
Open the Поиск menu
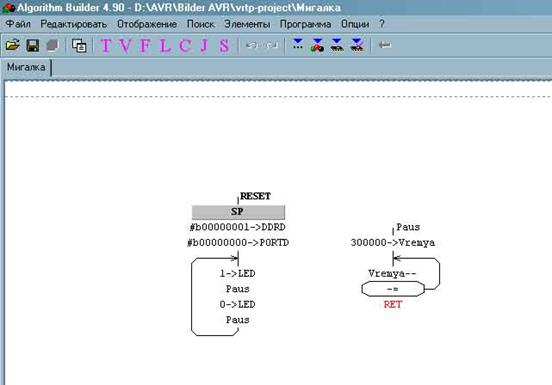(200, 24)
